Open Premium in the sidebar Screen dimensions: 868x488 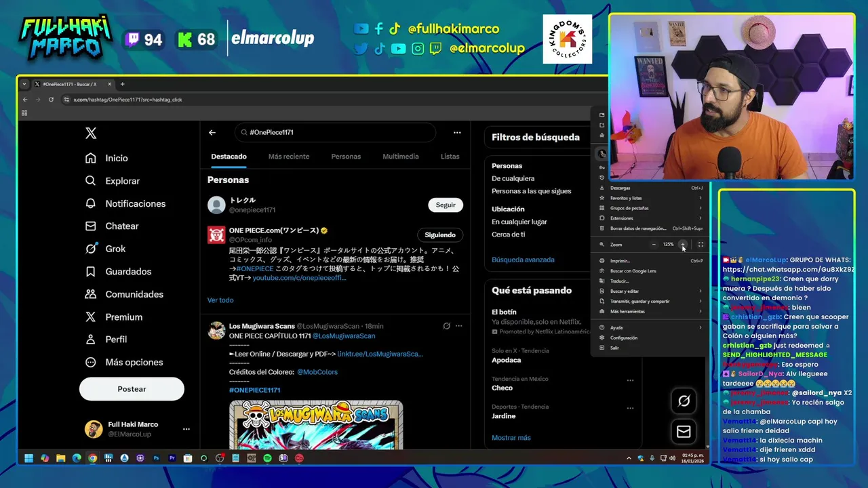tap(114, 317)
